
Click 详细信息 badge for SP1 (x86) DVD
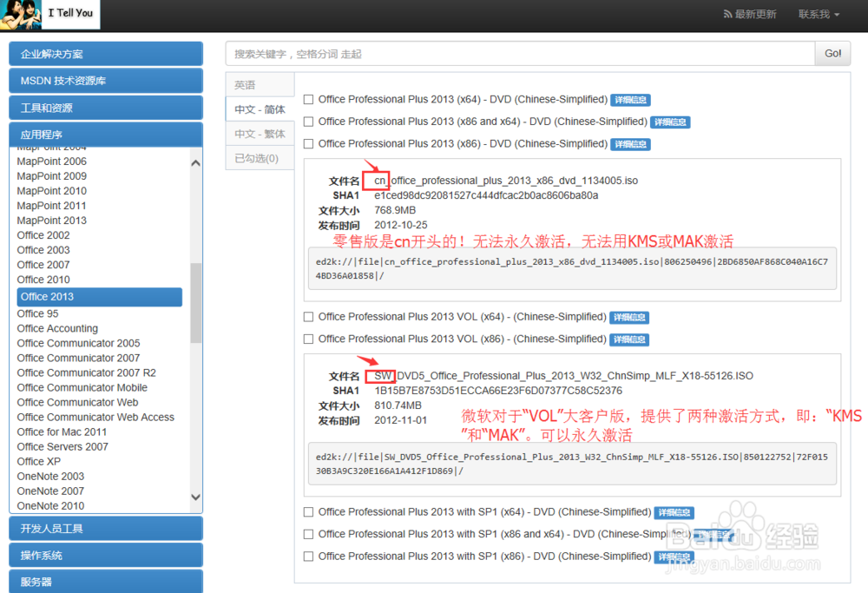coord(674,557)
